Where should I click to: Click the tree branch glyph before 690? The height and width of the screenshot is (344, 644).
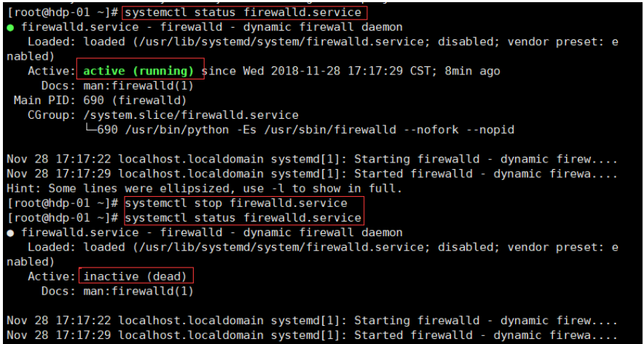tap(90, 130)
